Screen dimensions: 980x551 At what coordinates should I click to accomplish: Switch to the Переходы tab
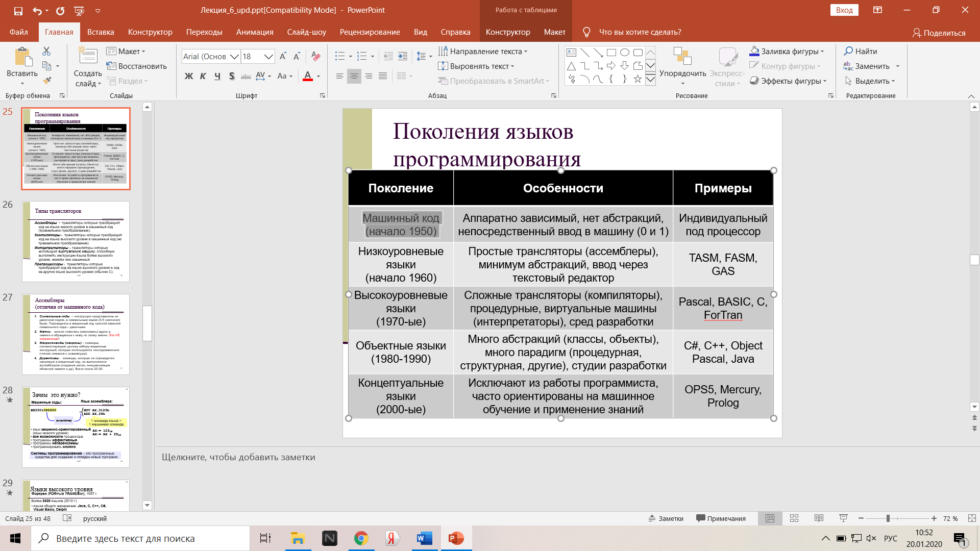pyautogui.click(x=204, y=32)
